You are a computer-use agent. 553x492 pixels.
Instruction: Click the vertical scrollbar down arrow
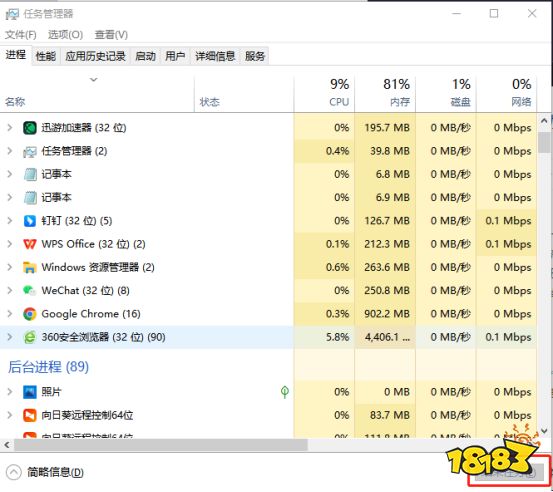tap(544, 431)
